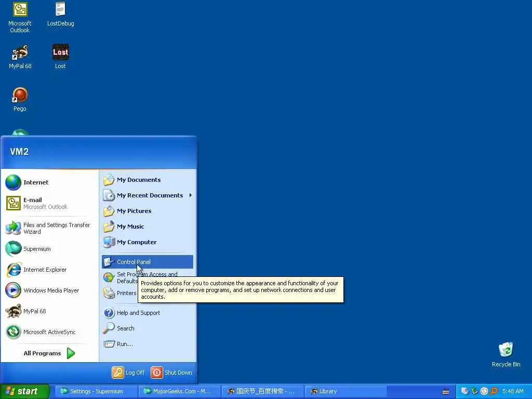Expand My Recent Documents submenu arrow
532x399 pixels.
[191, 195]
